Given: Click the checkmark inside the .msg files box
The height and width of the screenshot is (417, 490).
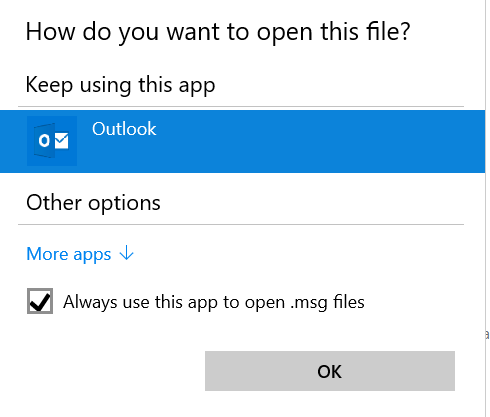Looking at the screenshot, I should click(x=40, y=301).
